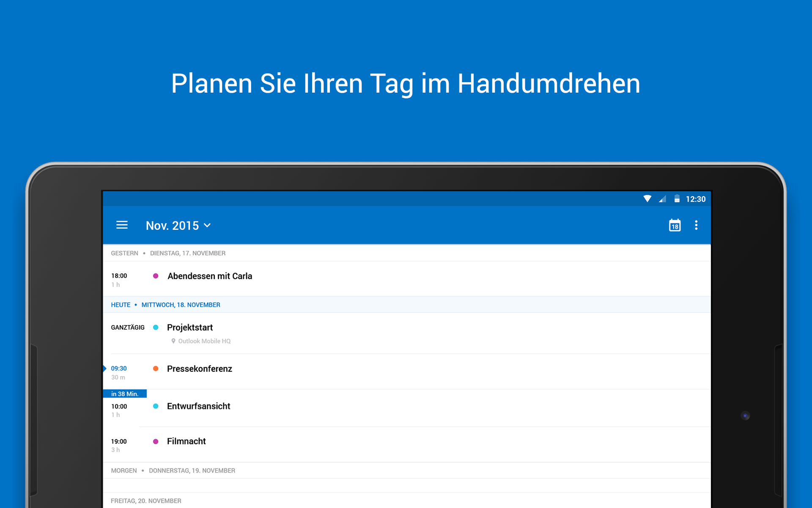Select the Morgen Donnerstag 19. November header

pyautogui.click(x=173, y=470)
